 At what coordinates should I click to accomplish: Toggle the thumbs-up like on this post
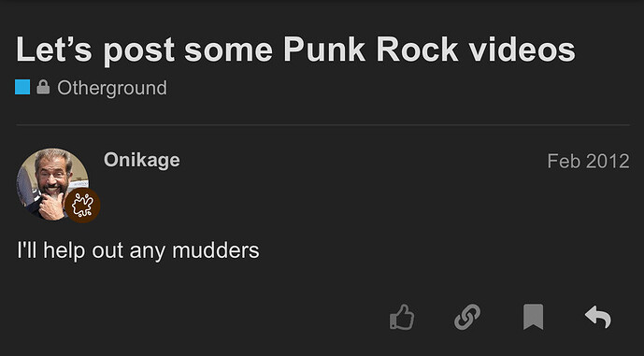402,317
